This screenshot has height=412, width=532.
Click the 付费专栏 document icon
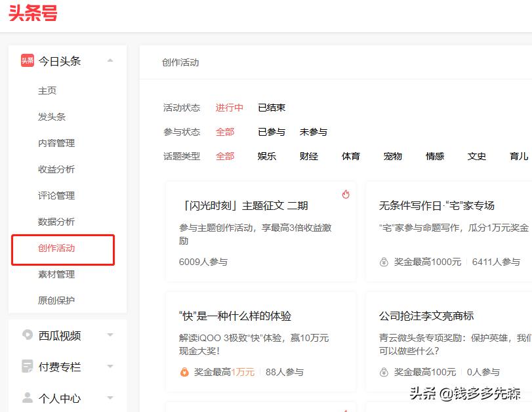pos(26,367)
